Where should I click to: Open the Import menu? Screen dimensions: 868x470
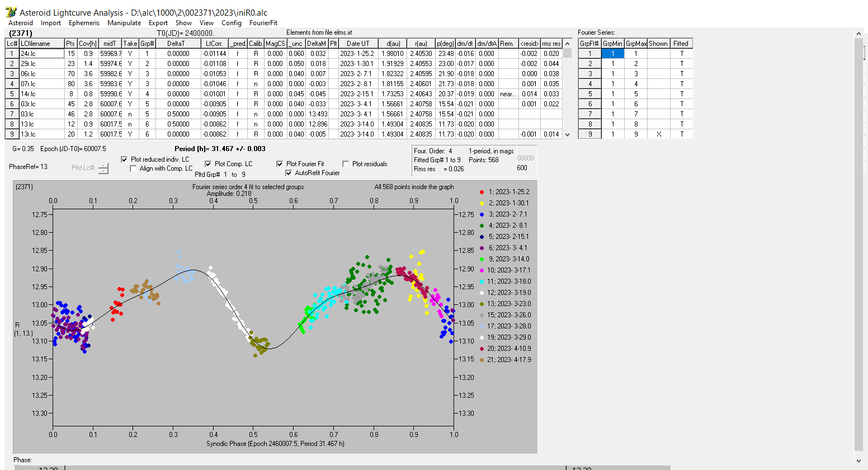click(x=51, y=23)
